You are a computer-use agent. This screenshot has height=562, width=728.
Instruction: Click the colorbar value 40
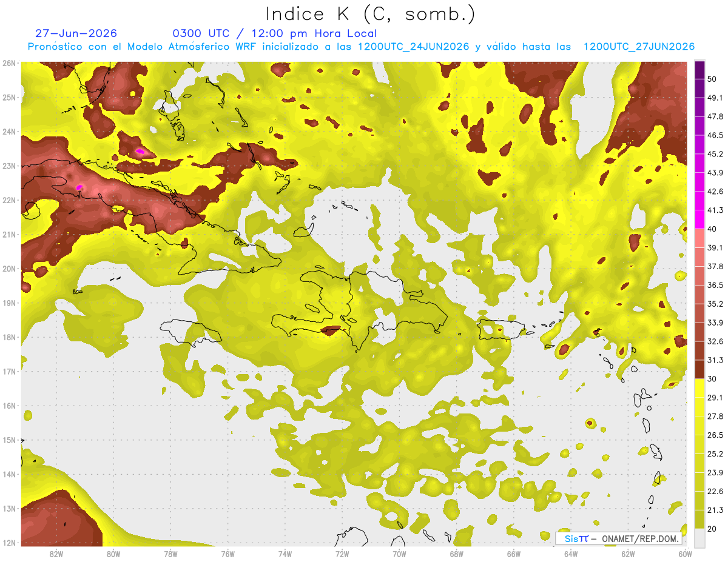pyautogui.click(x=712, y=229)
